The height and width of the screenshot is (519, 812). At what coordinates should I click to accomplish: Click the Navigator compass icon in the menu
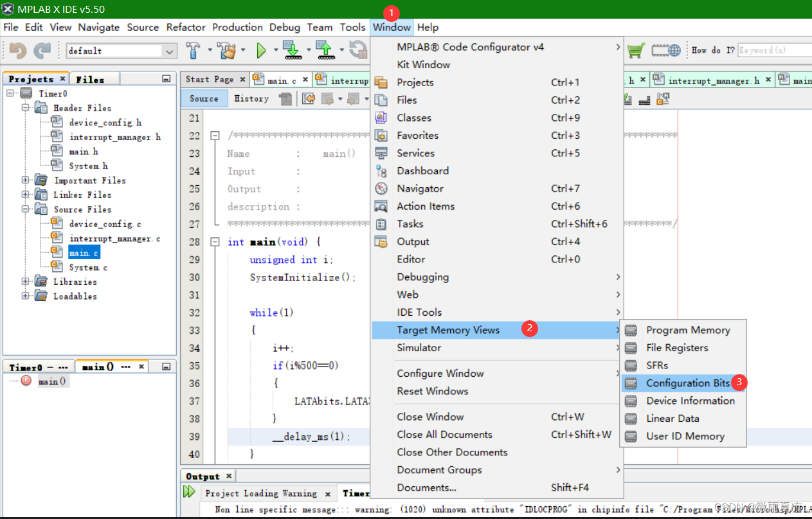(381, 188)
